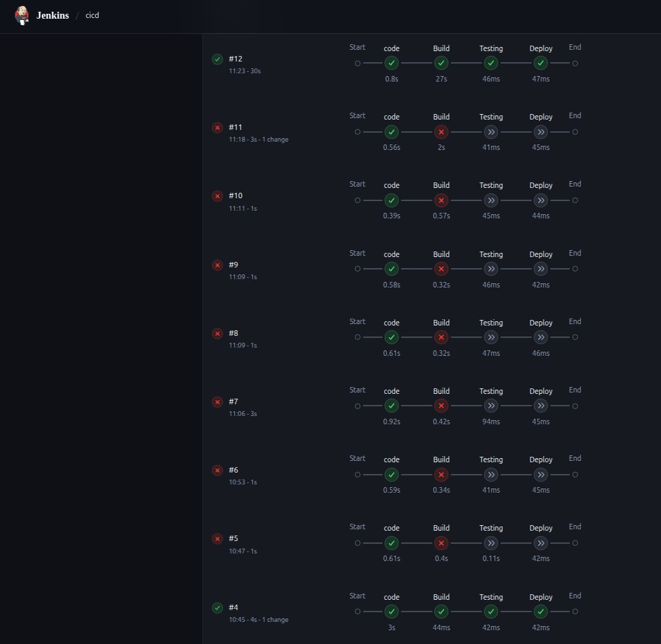Image resolution: width=661 pixels, height=644 pixels.
Task: Click the End node of build #4
Action: pos(575,612)
